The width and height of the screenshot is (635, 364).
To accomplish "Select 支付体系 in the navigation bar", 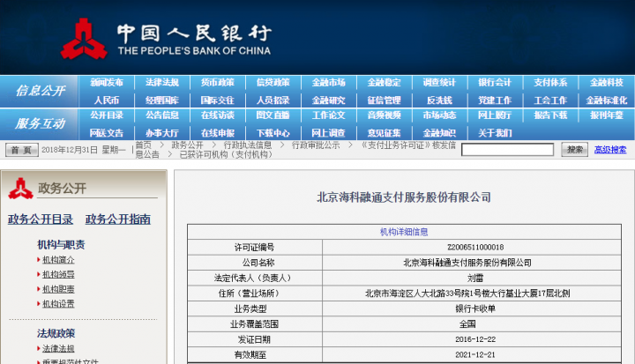I will pyautogui.click(x=550, y=83).
